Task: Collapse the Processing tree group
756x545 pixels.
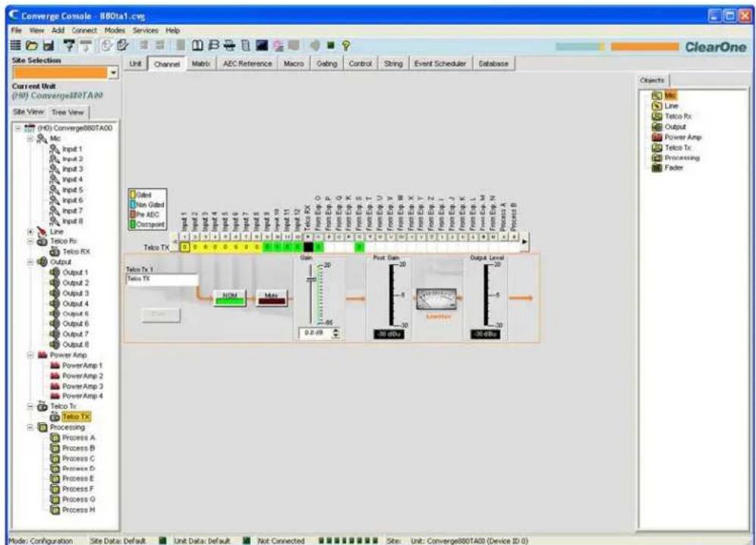Action: tap(30, 427)
